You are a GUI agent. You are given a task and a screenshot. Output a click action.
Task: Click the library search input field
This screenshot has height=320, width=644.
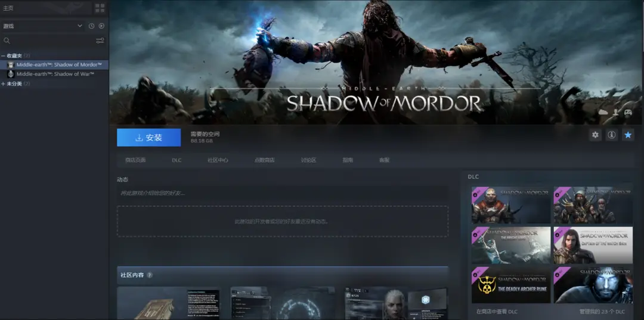coord(52,41)
